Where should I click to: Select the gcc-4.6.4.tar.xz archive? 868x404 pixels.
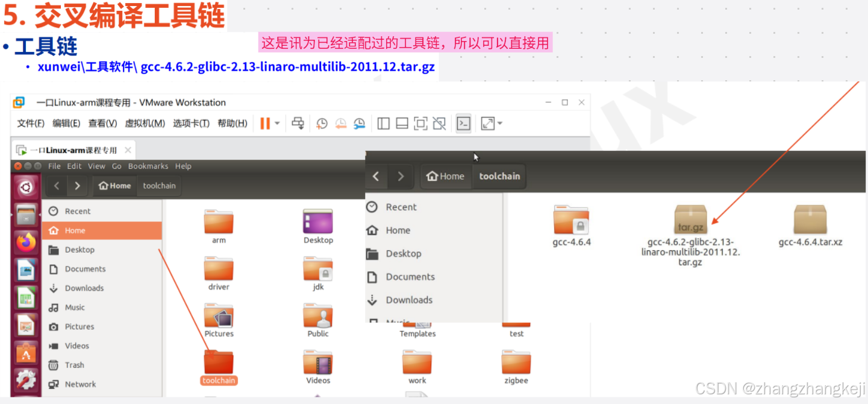pyautogui.click(x=810, y=226)
